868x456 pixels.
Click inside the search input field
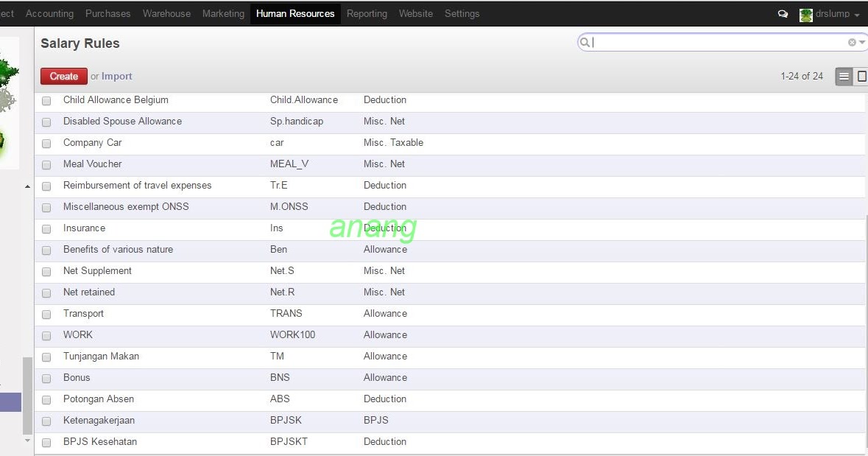[x=699, y=42]
